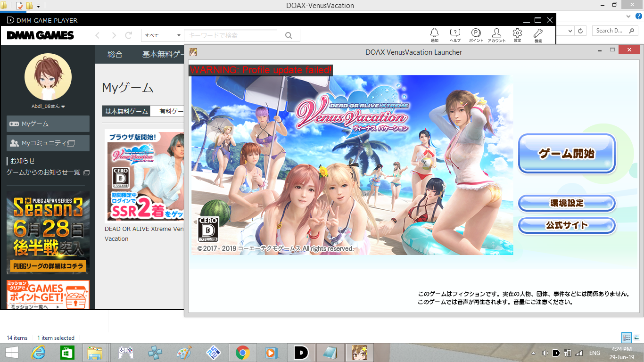Open Myコミュニティ in the DMM sidebar
Viewport: 644px width, 362px height.
48,143
